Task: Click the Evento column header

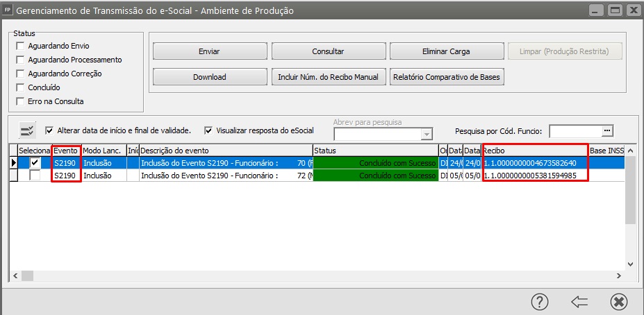Action: click(67, 151)
